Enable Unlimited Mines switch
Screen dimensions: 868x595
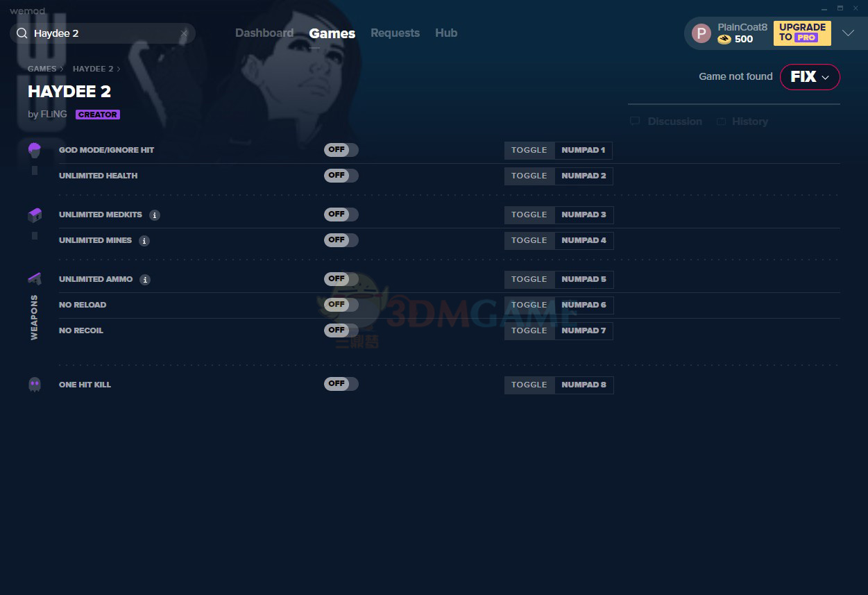pos(341,240)
